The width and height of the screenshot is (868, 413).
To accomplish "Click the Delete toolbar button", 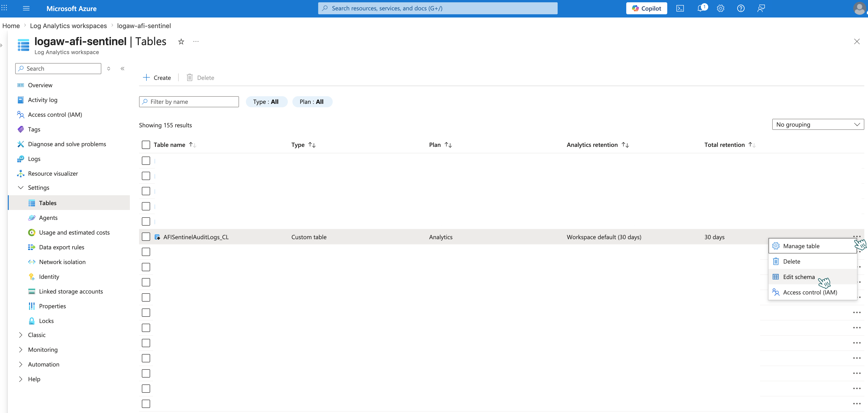I will tap(201, 78).
